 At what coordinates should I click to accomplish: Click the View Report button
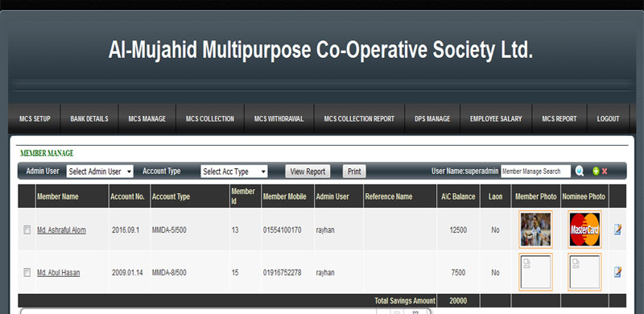[x=308, y=171]
